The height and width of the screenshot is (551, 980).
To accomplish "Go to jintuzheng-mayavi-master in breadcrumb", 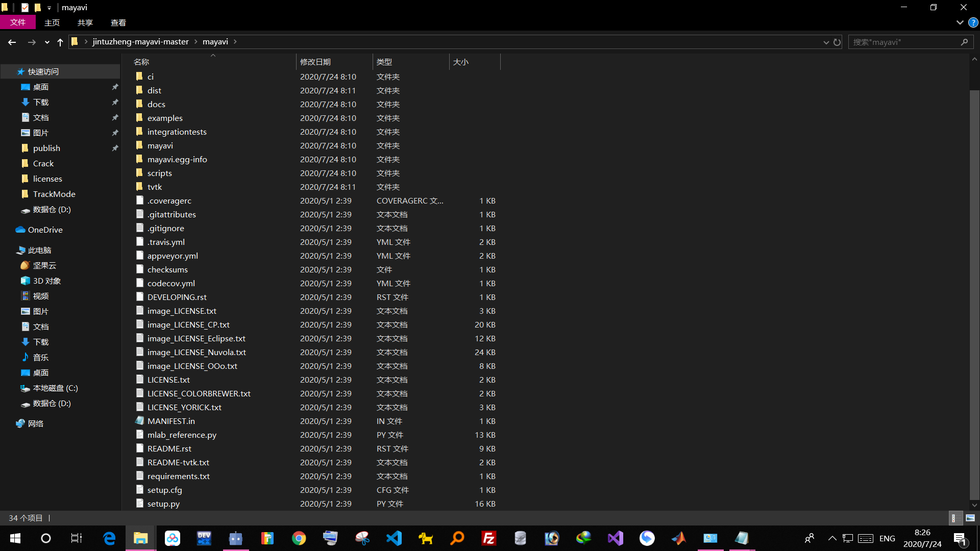I will click(x=140, y=42).
